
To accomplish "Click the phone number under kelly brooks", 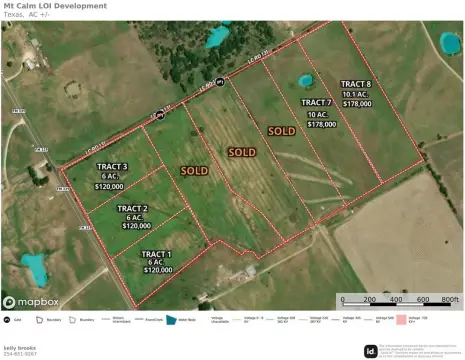I will (x=20, y=354).
